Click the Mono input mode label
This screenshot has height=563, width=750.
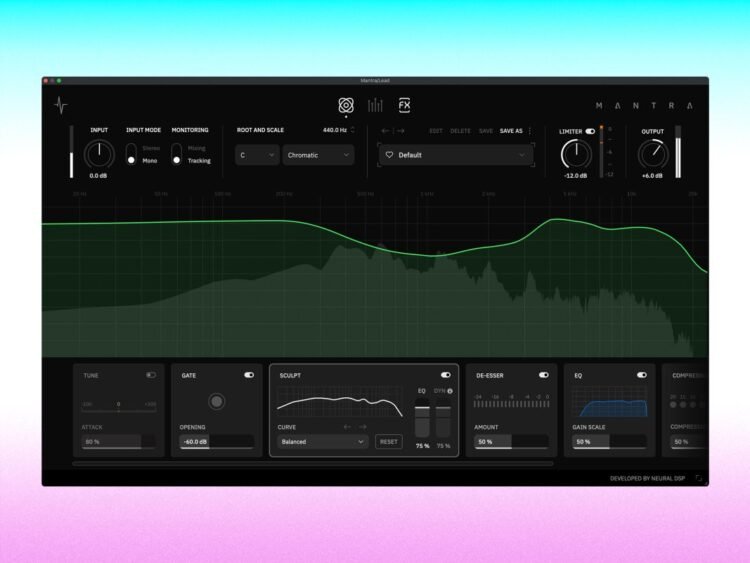pos(150,161)
